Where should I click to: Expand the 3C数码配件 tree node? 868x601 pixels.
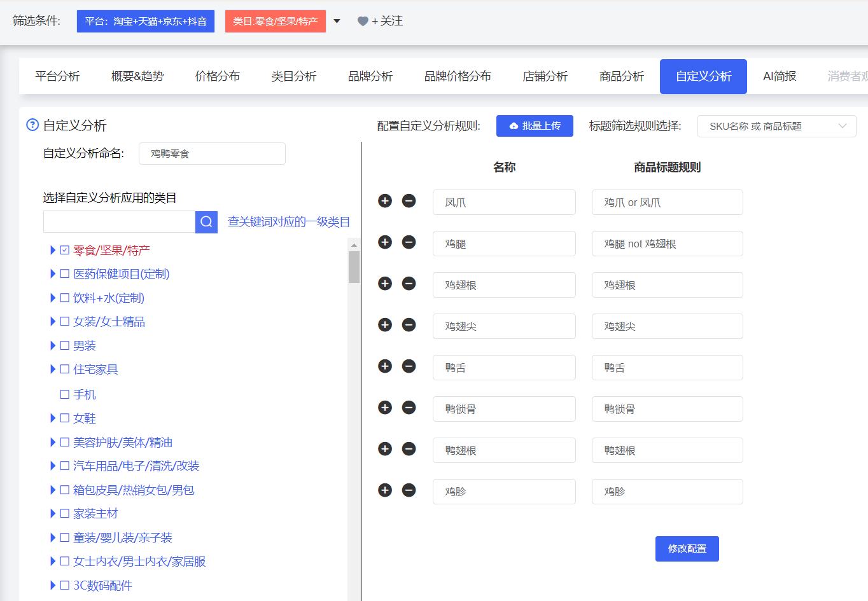(53, 585)
